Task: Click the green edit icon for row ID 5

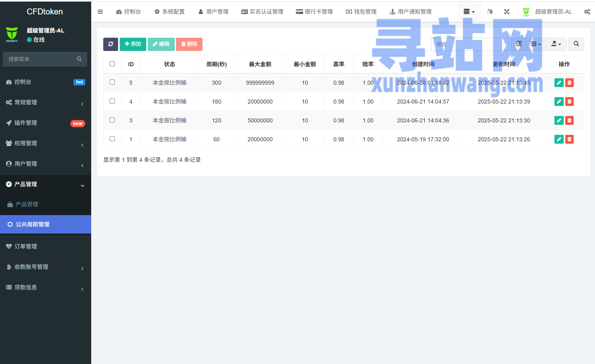Action: click(558, 83)
